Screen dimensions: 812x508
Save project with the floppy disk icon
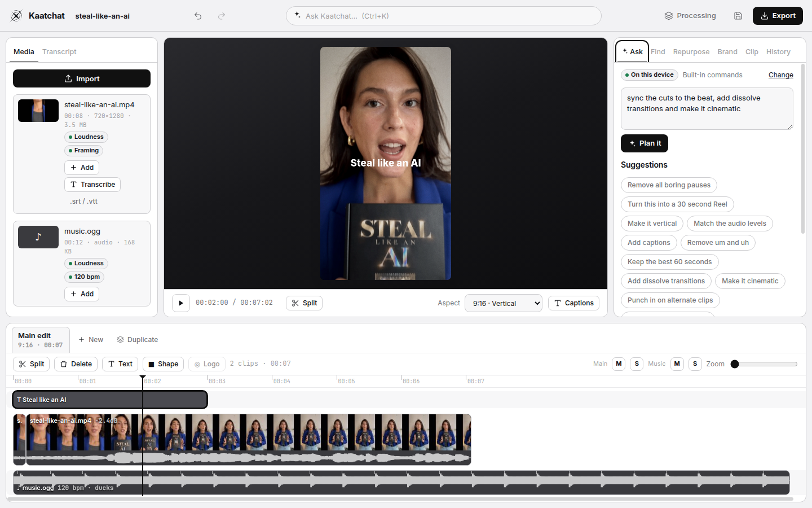click(738, 16)
